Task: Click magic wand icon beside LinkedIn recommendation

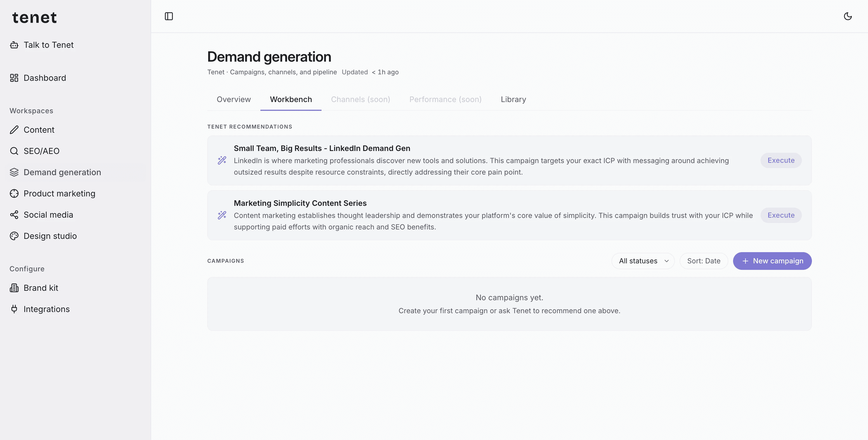Action: coord(222,160)
